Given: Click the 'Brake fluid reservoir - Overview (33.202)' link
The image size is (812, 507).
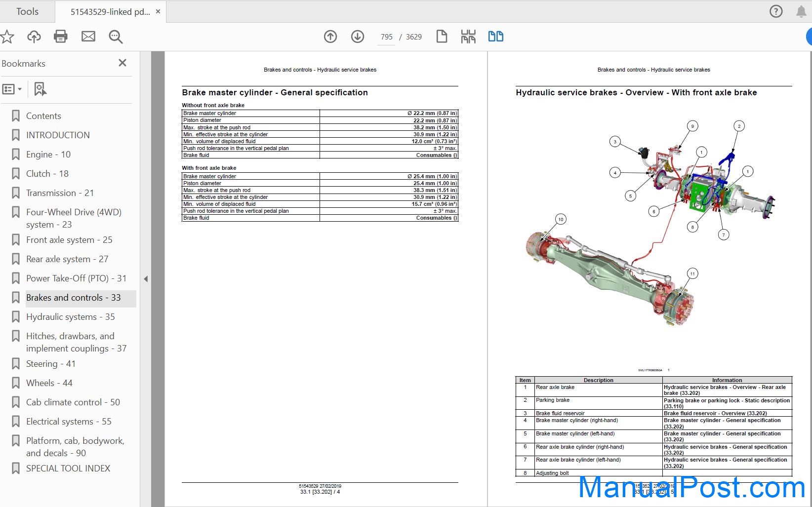Looking at the screenshot, I should [715, 413].
